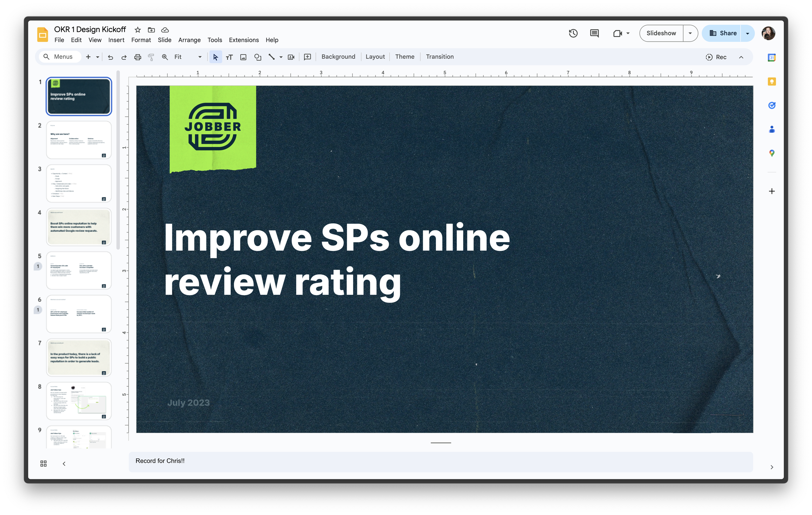Select the text box tool
812x515 pixels.
coord(229,57)
